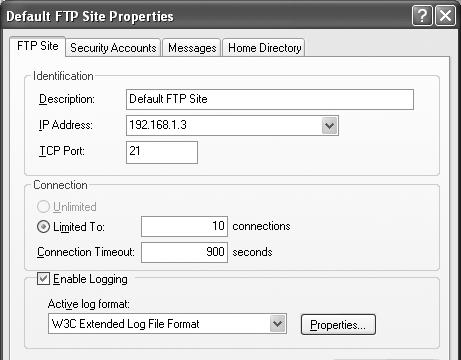461x360 pixels.
Task: Open the Home Directory tab
Action: 264,48
